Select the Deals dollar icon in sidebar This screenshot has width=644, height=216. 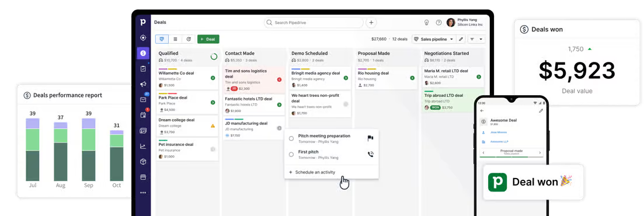pos(143,53)
